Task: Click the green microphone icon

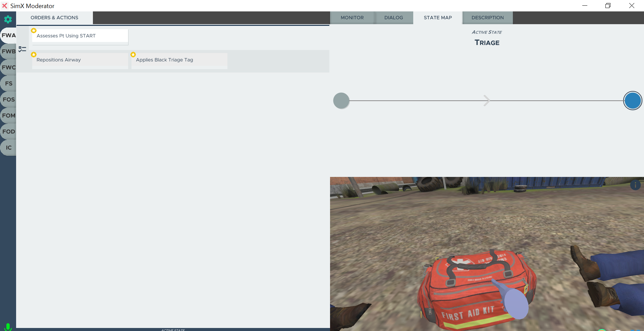Action: coord(8,326)
